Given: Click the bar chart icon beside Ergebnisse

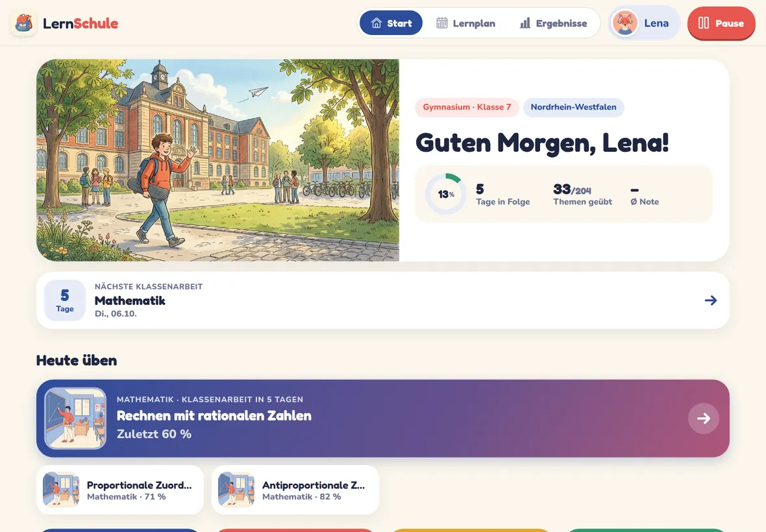Looking at the screenshot, I should tap(525, 23).
